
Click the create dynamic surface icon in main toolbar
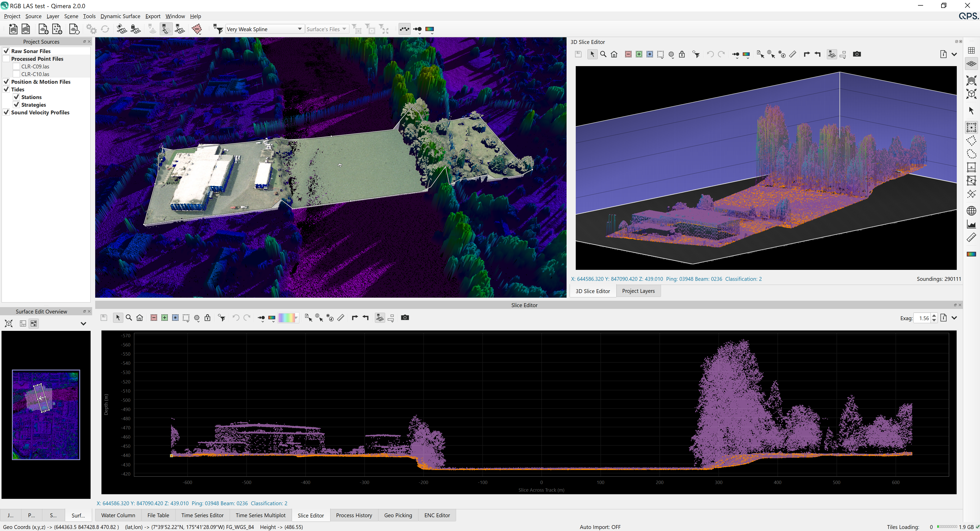[122, 29]
